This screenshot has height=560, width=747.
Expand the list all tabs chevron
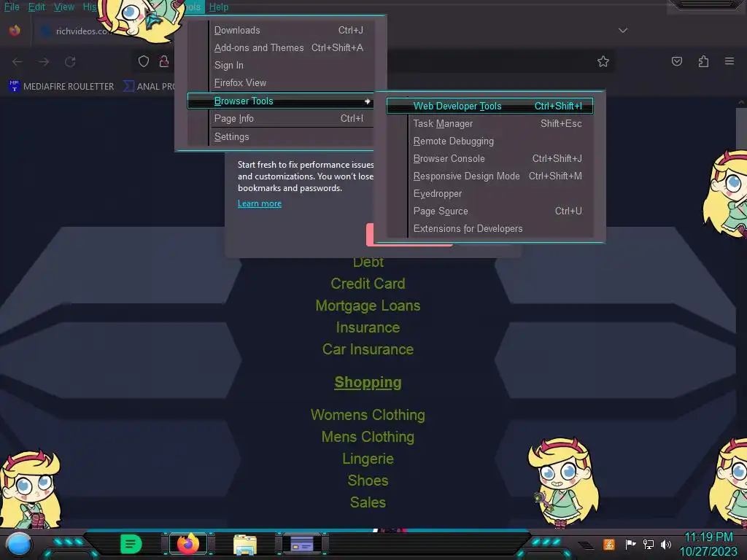point(623,31)
